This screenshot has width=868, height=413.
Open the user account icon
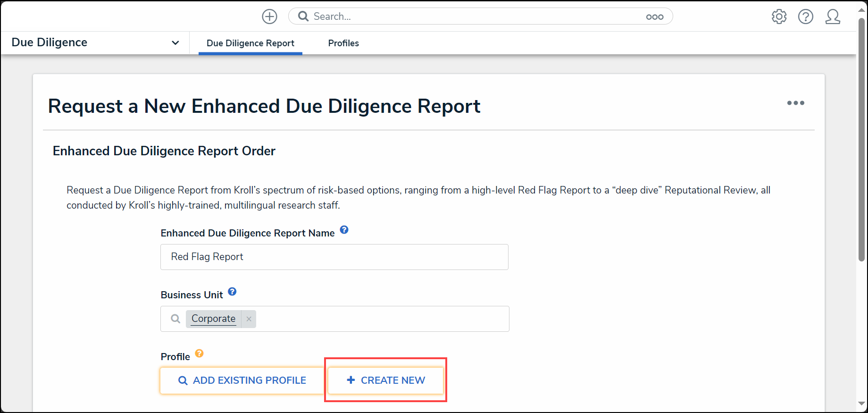pyautogui.click(x=833, y=17)
